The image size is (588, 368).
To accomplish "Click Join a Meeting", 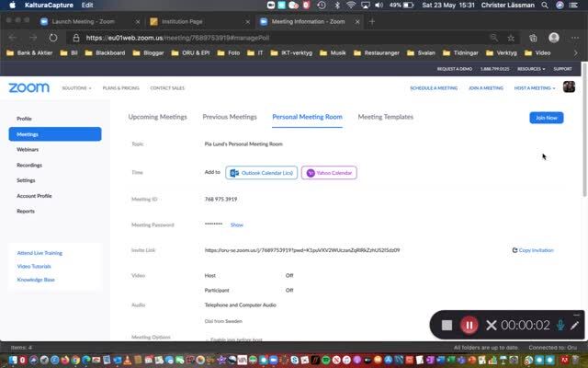I will tap(486, 88).
